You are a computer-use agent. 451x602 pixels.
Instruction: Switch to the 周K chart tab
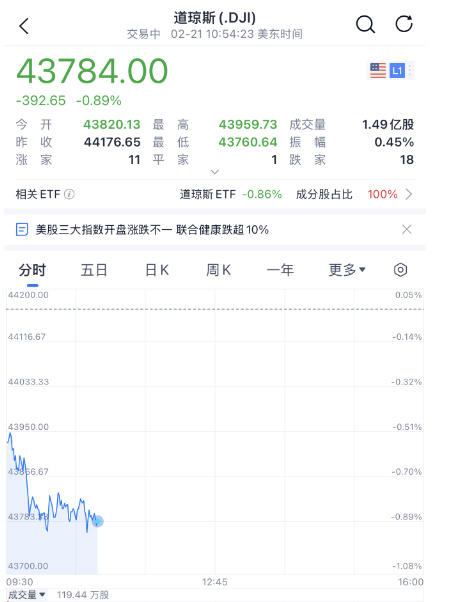(x=218, y=270)
